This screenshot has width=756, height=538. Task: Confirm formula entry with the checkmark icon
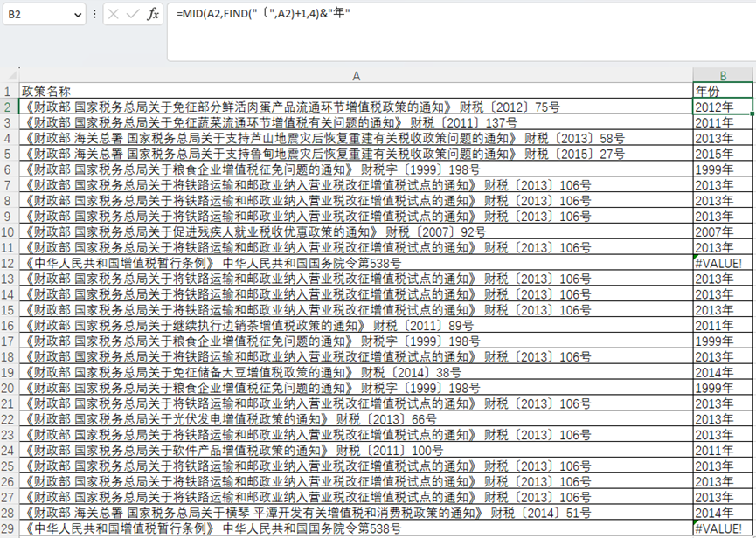(x=133, y=14)
